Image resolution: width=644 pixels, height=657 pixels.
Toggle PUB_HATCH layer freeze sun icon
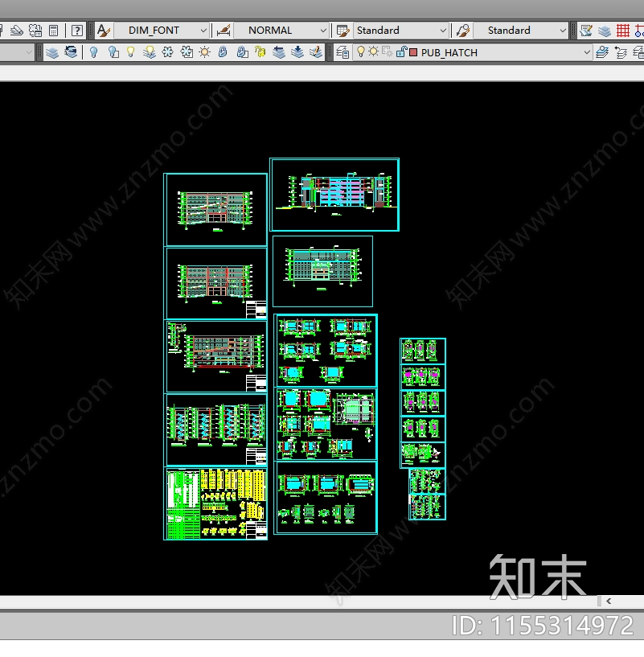(373, 52)
